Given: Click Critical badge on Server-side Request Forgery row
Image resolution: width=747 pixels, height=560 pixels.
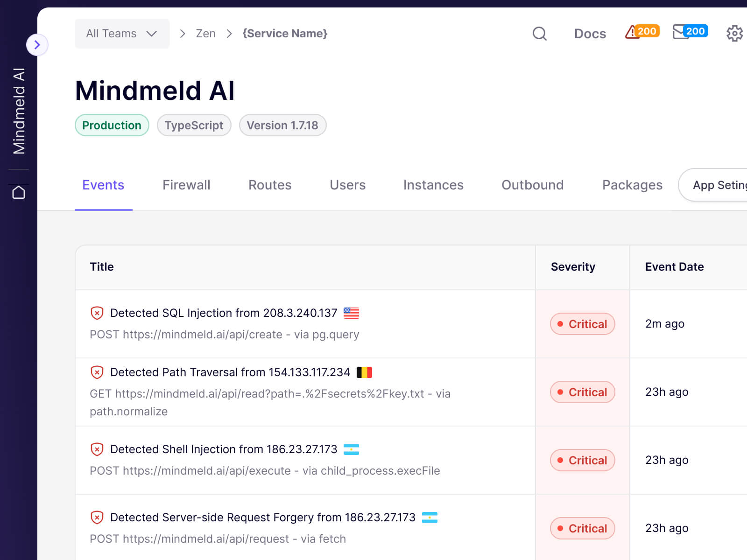Looking at the screenshot, I should 583,528.
